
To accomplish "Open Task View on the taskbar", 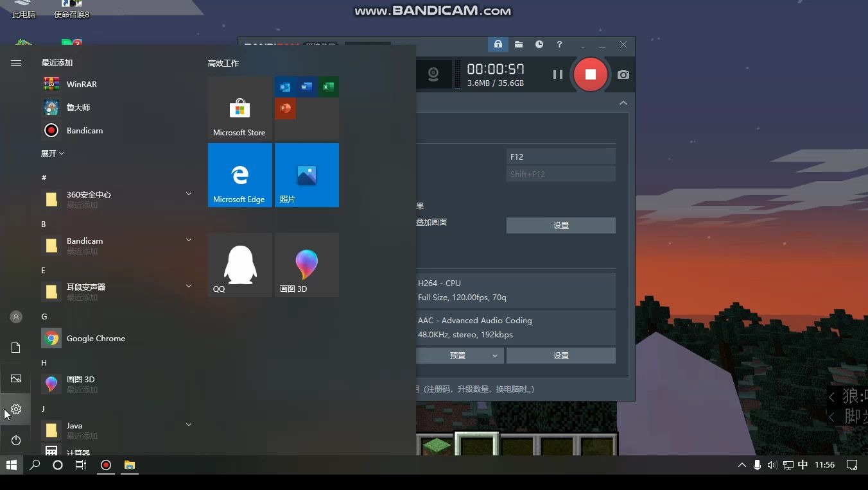I will (81, 465).
